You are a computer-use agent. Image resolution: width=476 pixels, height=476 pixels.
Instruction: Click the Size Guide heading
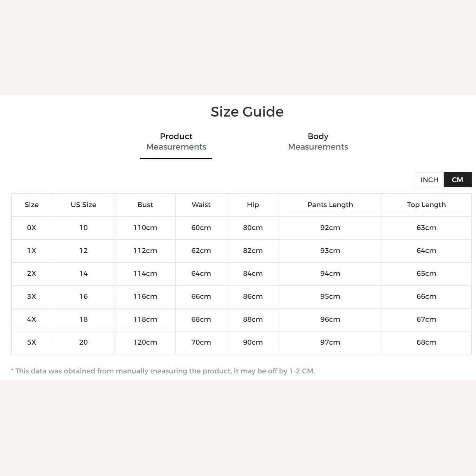pyautogui.click(x=247, y=112)
